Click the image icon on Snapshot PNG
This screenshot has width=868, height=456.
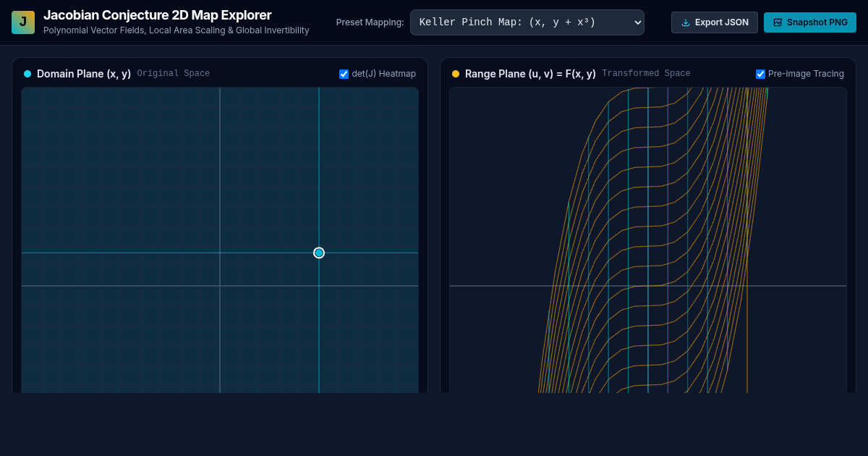click(x=778, y=22)
